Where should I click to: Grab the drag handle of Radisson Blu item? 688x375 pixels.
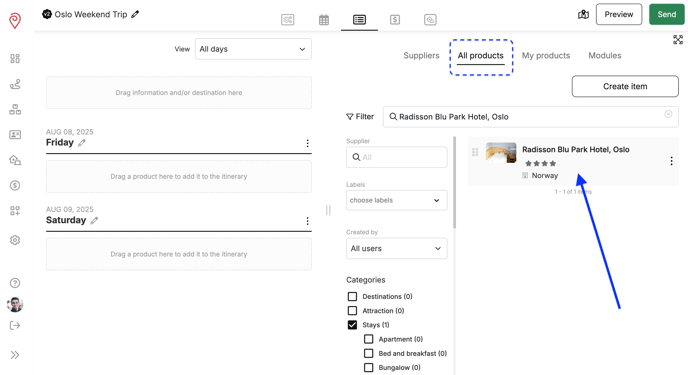click(475, 152)
